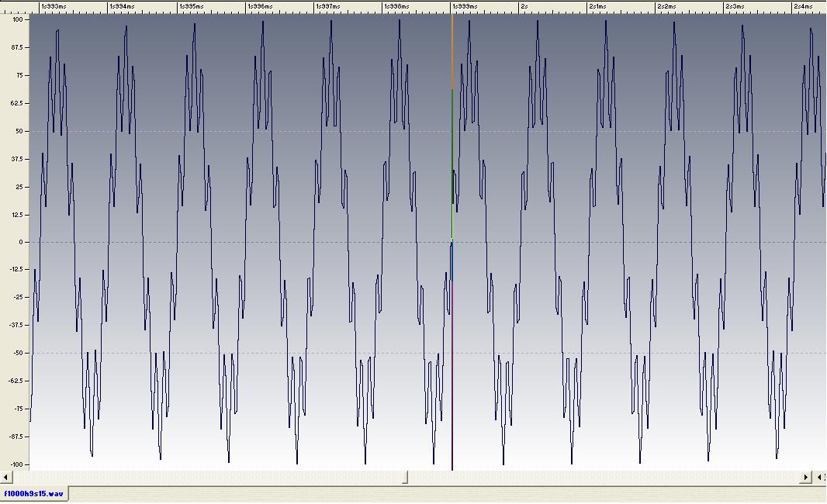Open the f1000h9s15.wav file tab
The width and height of the screenshot is (827, 504).
tap(34, 494)
